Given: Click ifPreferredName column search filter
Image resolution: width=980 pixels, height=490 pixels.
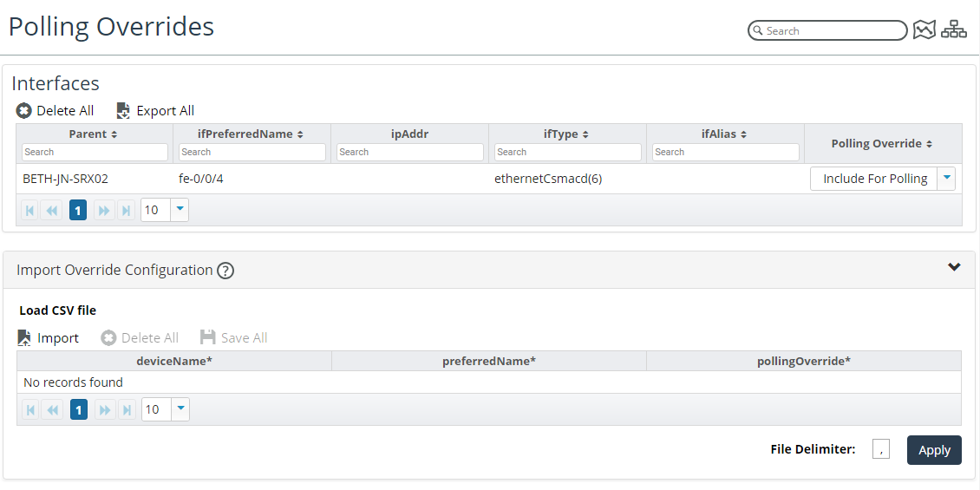Looking at the screenshot, I should pyautogui.click(x=252, y=153).
